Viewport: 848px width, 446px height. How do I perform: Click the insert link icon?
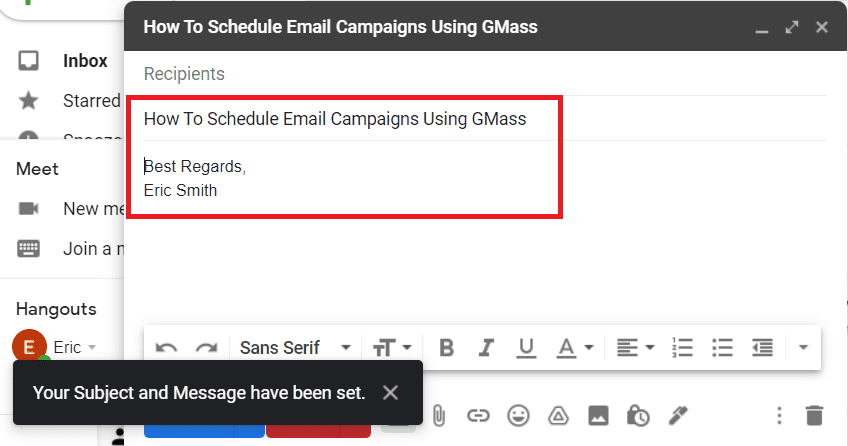pos(479,415)
